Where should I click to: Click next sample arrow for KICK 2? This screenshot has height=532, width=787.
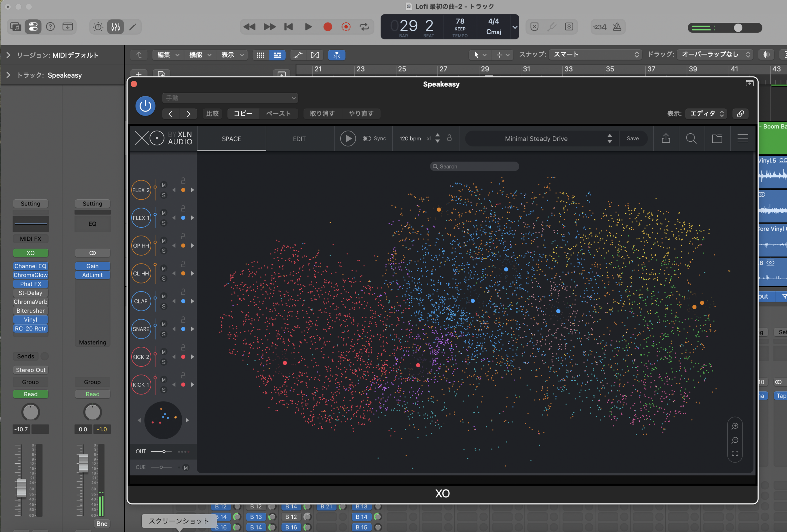click(192, 357)
